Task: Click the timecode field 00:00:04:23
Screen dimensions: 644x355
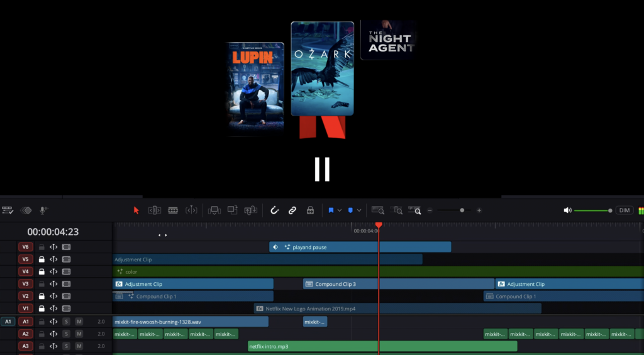Action: click(53, 232)
